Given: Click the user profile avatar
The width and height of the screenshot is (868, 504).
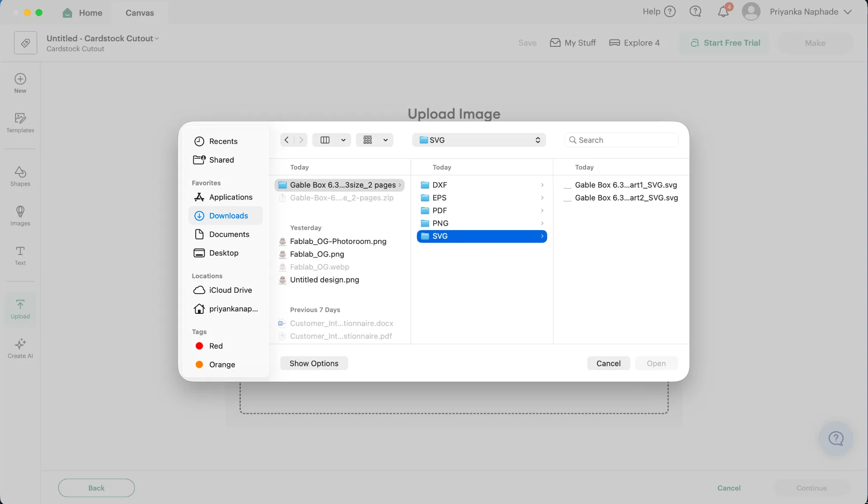Looking at the screenshot, I should pos(751,12).
